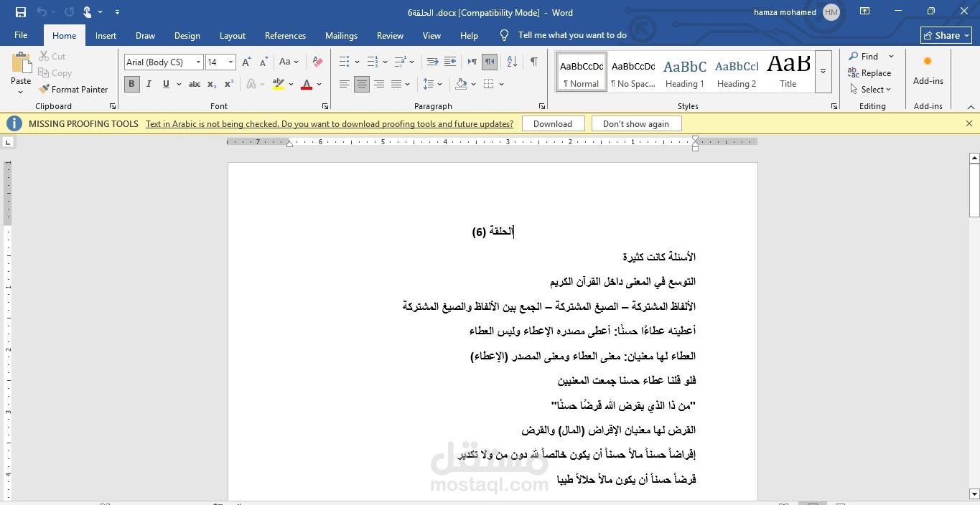Click the missing proofing tools link text
The image size is (980, 505).
click(x=330, y=123)
